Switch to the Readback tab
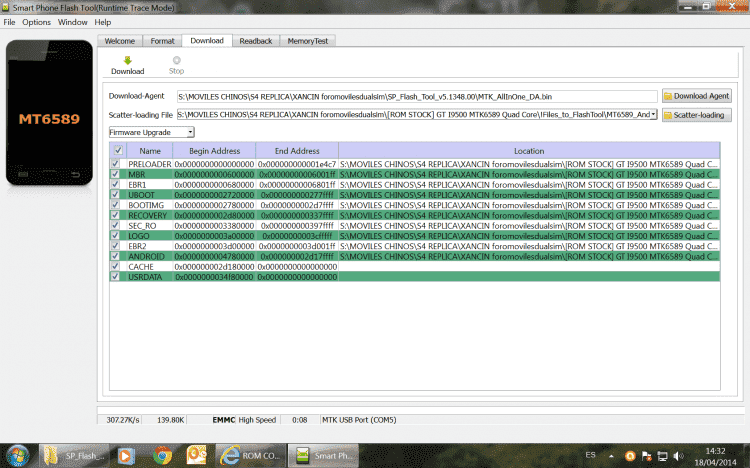 point(255,41)
